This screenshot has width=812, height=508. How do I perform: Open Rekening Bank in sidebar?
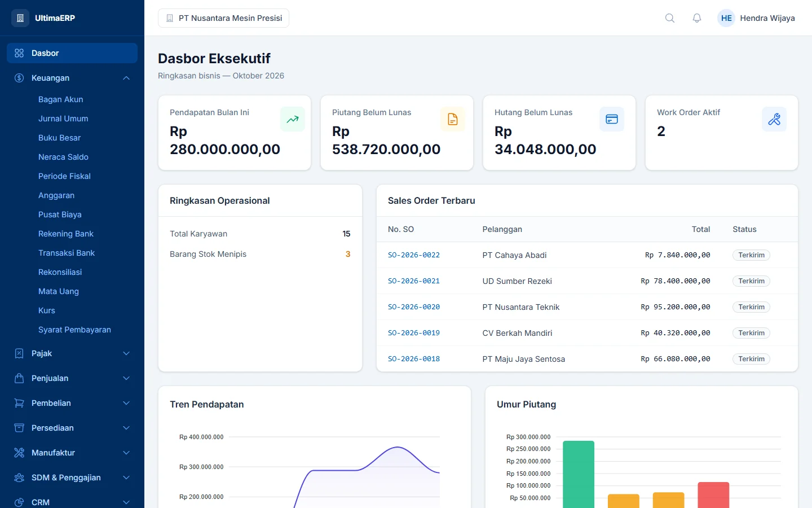tap(66, 234)
